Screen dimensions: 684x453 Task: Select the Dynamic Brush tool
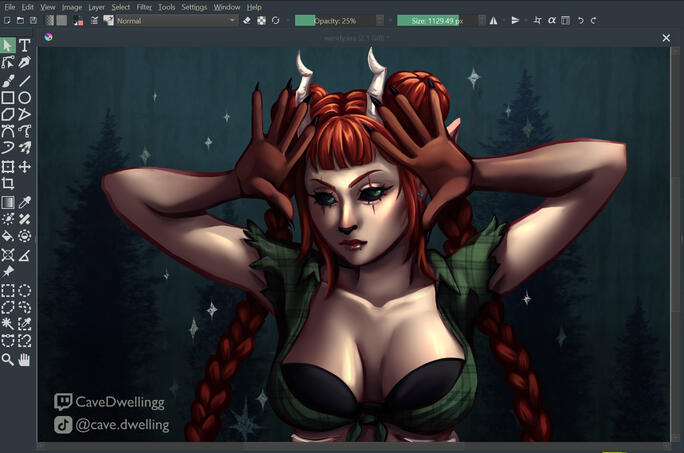point(7,148)
